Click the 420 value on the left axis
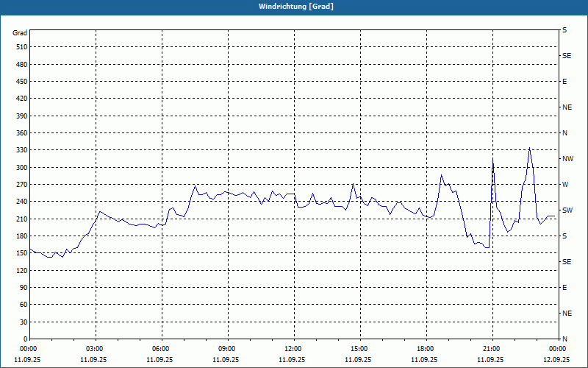The height and width of the screenshot is (368, 588). click(x=22, y=99)
